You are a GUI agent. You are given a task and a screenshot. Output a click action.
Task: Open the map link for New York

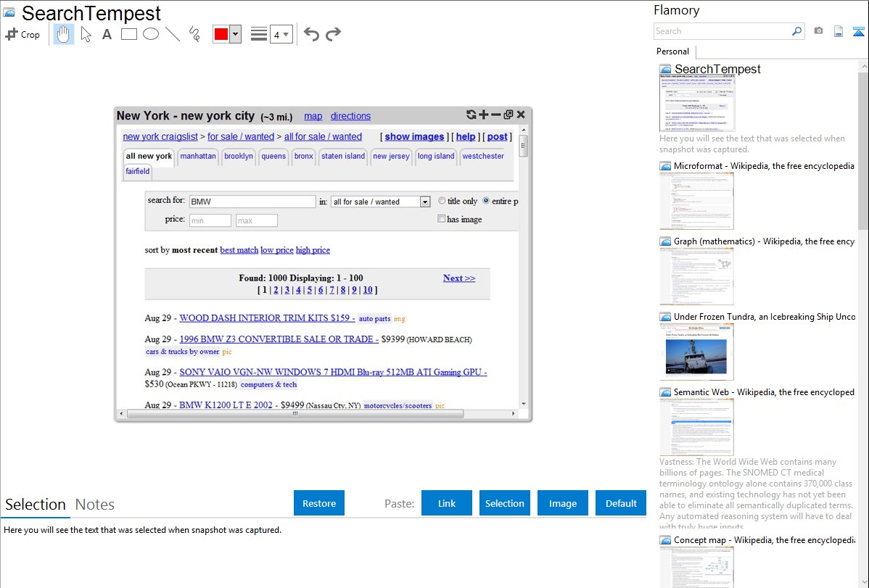(313, 116)
